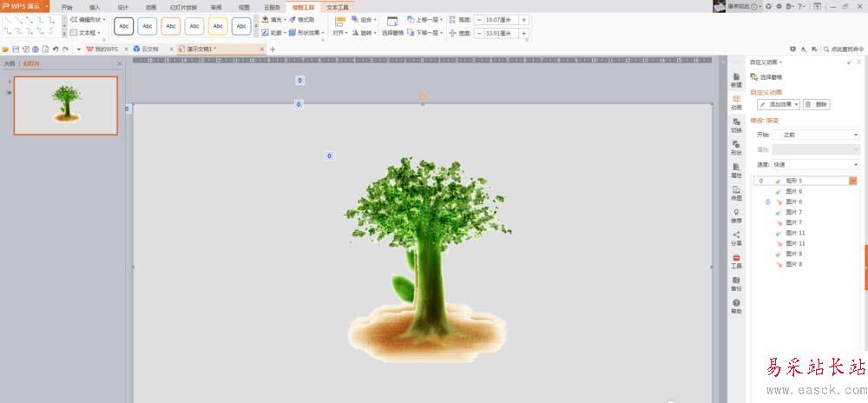868x403 pixels.
Task: Close the 自定义动画 pane
Action: tap(858, 62)
